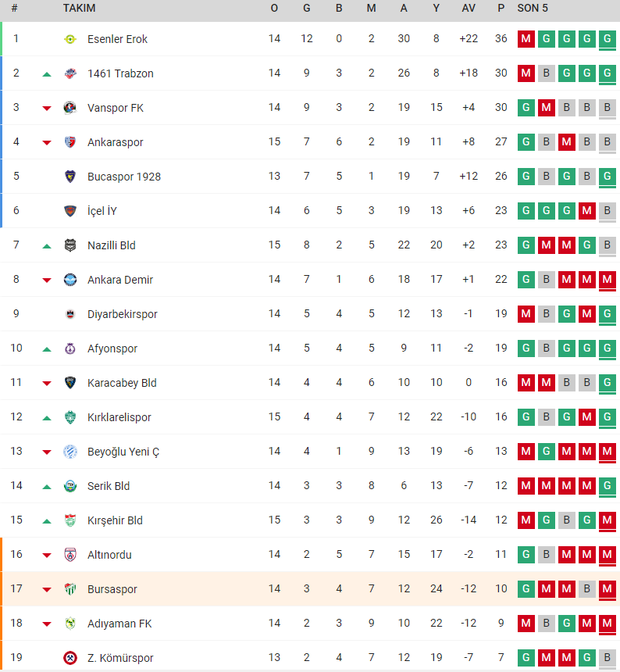Click the down arrow beside Bursaspor
620x672 pixels.
pyautogui.click(x=47, y=590)
